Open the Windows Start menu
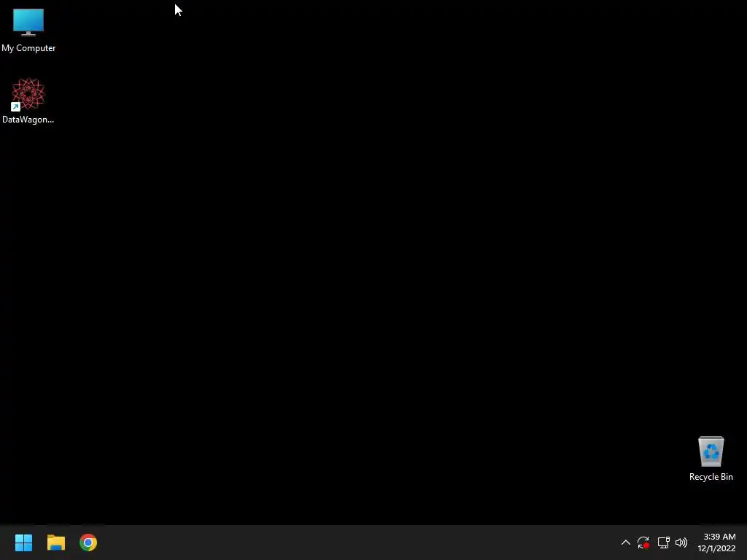747x560 pixels. pyautogui.click(x=23, y=542)
